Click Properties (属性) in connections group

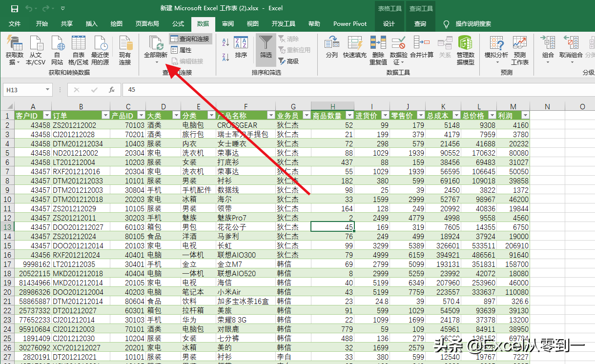181,50
